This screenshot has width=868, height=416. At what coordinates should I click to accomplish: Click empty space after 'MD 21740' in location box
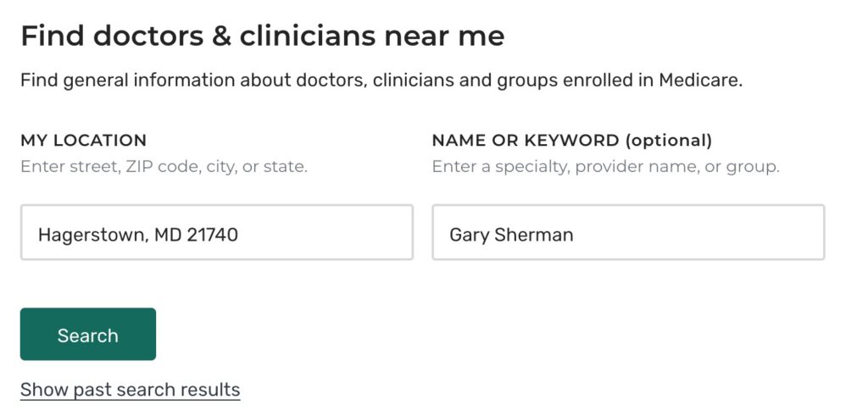point(331,234)
